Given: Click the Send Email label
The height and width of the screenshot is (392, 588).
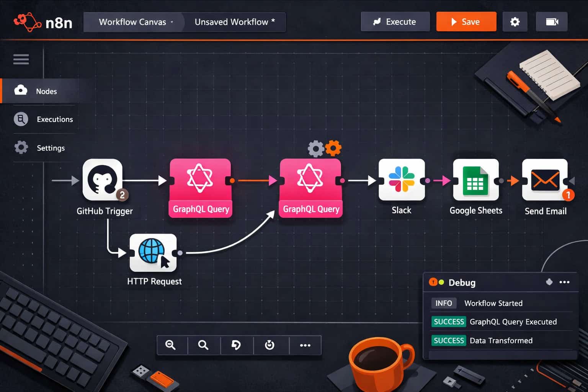Looking at the screenshot, I should point(546,211).
